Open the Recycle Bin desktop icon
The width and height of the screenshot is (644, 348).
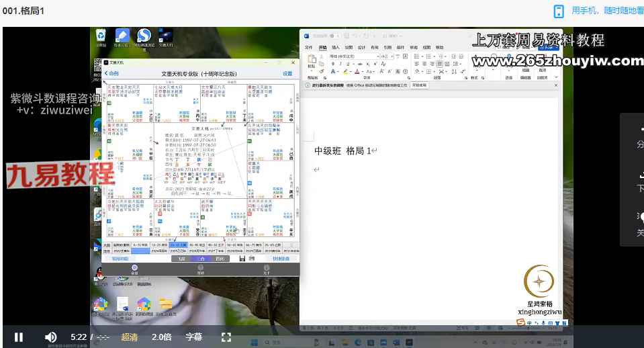101,36
